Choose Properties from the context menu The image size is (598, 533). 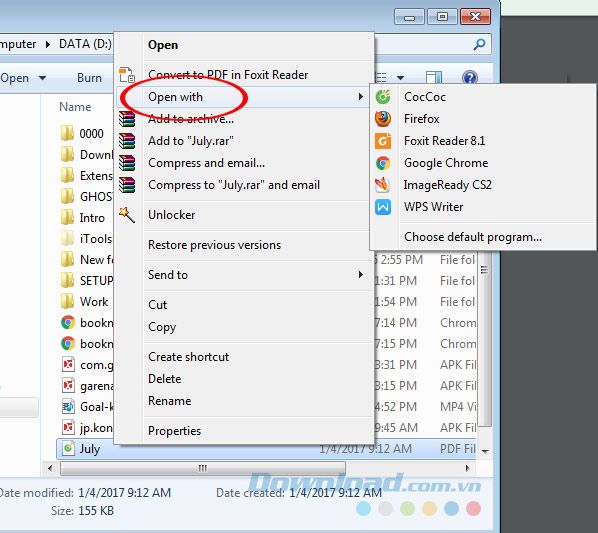tap(174, 431)
